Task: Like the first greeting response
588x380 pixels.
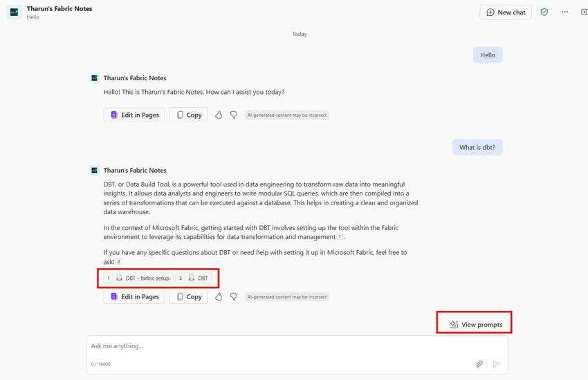Action: 219,115
